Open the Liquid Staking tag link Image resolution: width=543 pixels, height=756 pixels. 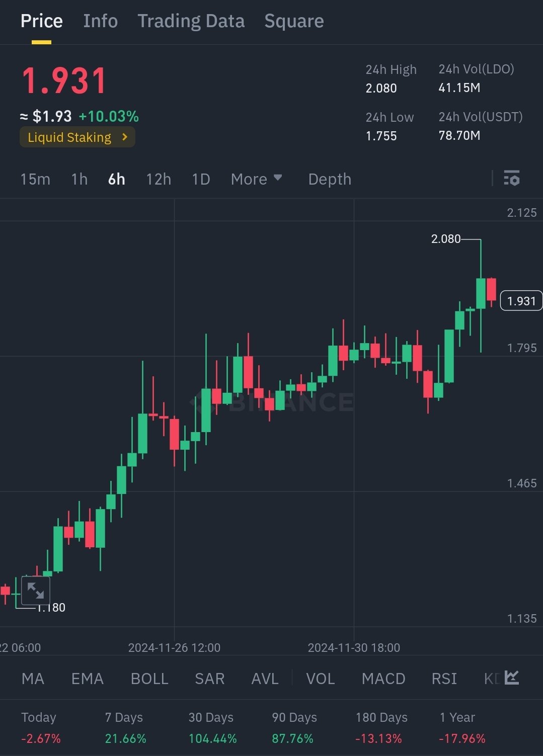(69, 137)
